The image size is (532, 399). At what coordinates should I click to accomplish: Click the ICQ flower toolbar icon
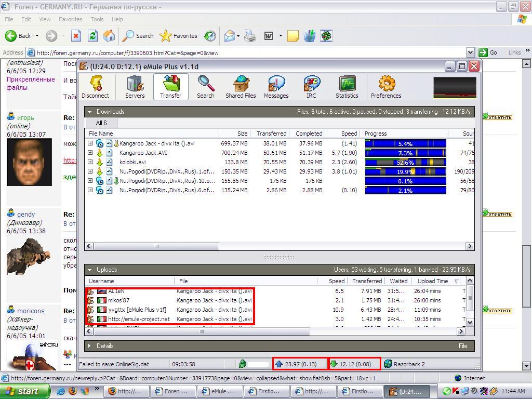(x=326, y=36)
